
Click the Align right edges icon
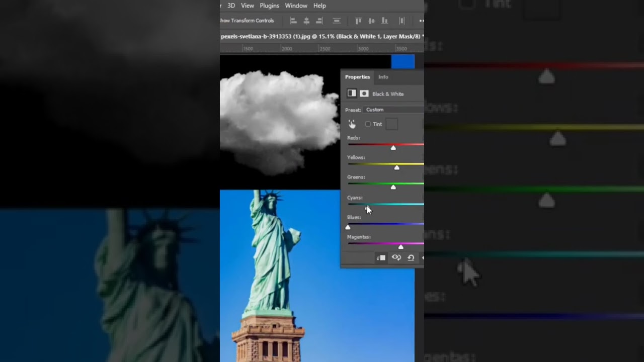[319, 21]
